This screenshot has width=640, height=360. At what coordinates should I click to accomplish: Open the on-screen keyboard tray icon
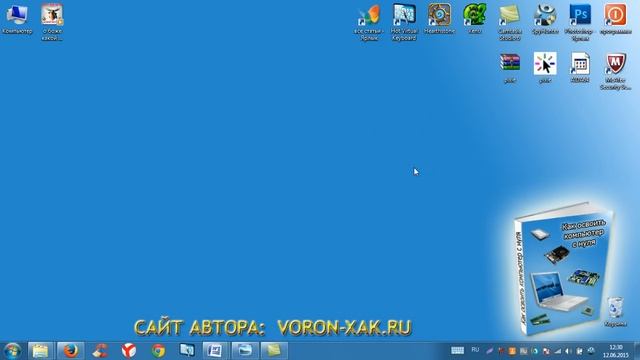point(457,351)
